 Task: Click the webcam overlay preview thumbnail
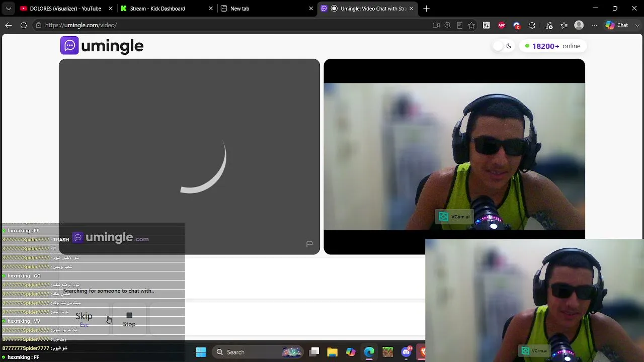534,300
